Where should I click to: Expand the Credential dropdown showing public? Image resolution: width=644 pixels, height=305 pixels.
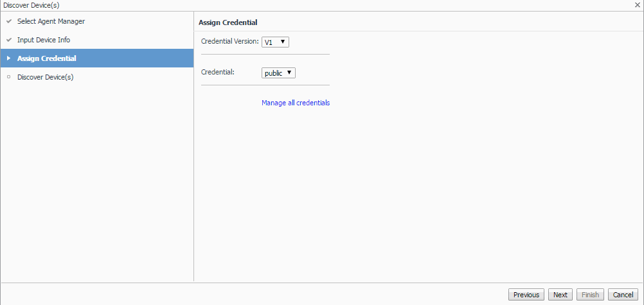pyautogui.click(x=278, y=73)
